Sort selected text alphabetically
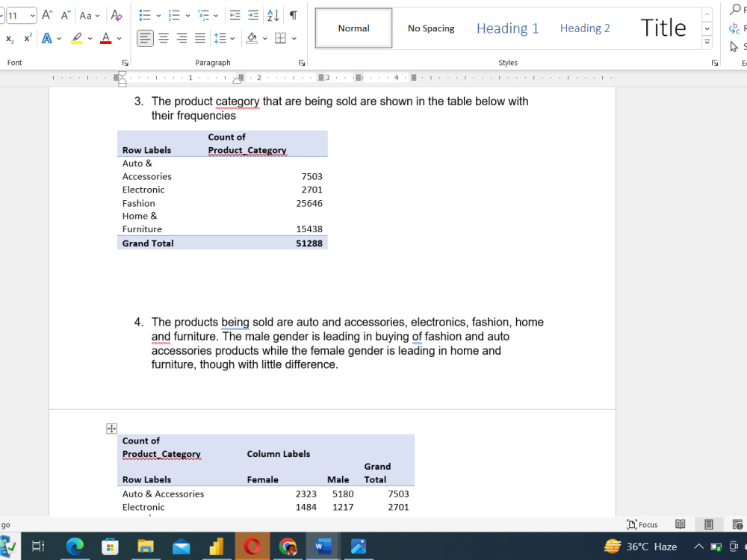The image size is (747, 560). point(273,15)
